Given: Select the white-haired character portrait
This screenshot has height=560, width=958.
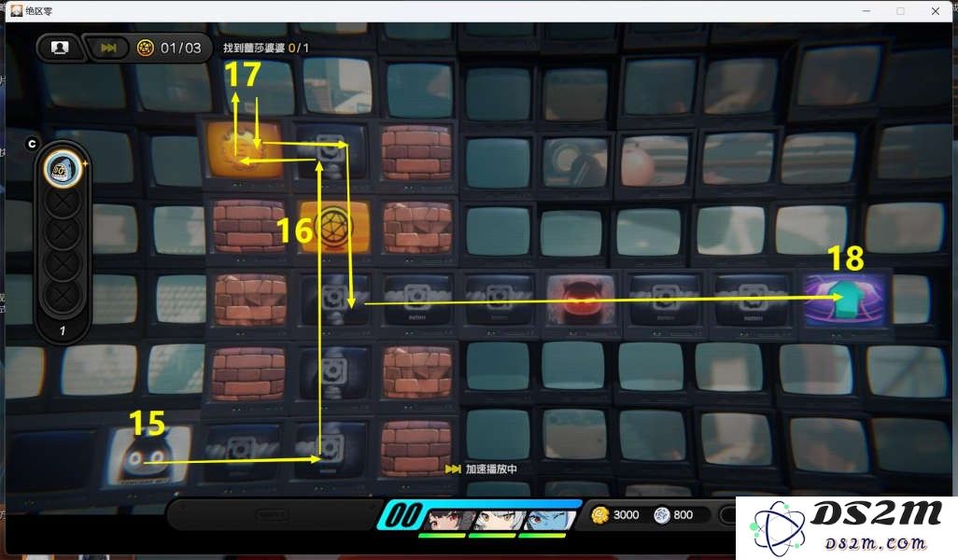Looking at the screenshot, I should pyautogui.click(x=498, y=520).
